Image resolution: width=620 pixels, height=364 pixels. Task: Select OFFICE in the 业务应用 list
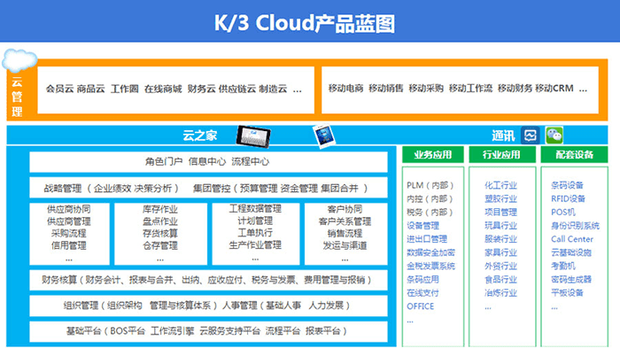420,306
